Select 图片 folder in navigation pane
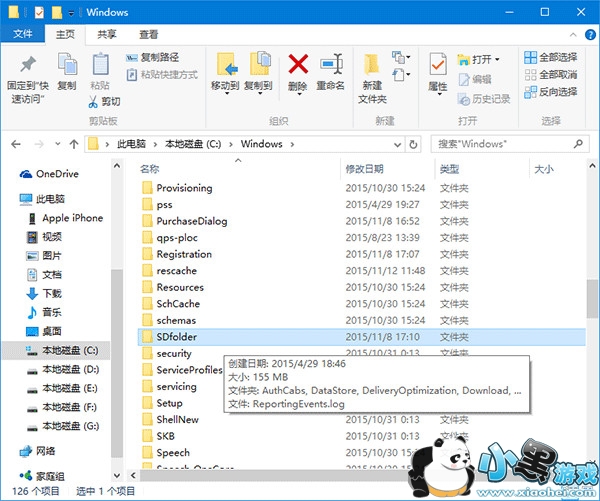This screenshot has width=600, height=501. click(x=44, y=256)
